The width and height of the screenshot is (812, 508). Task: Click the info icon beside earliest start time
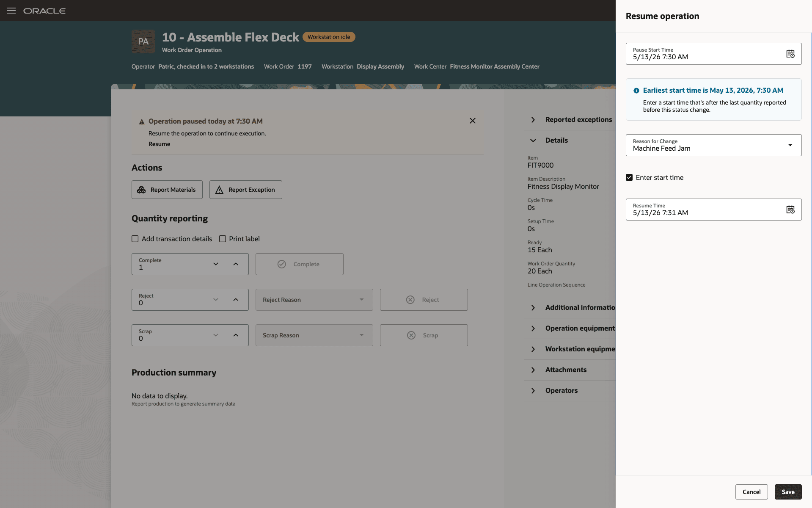pos(636,91)
